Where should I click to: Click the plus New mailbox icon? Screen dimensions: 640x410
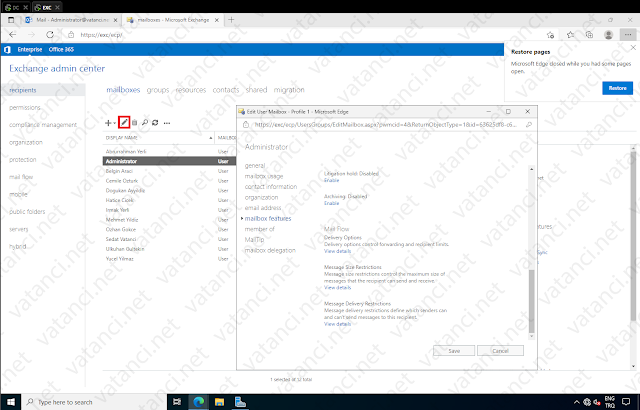108,123
